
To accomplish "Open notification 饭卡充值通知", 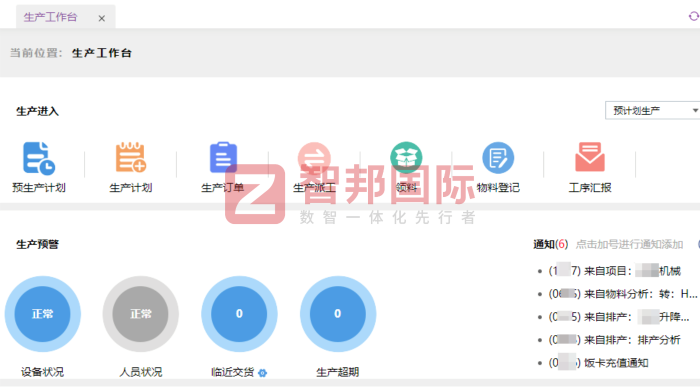I will [598, 363].
